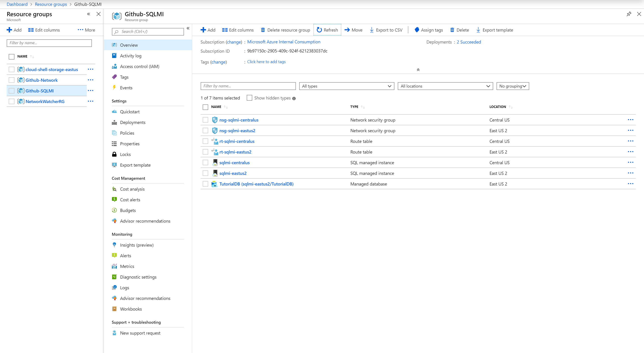Click the Search (Ctrl+/) menu field
This screenshot has height=353, width=644.
[x=148, y=32]
